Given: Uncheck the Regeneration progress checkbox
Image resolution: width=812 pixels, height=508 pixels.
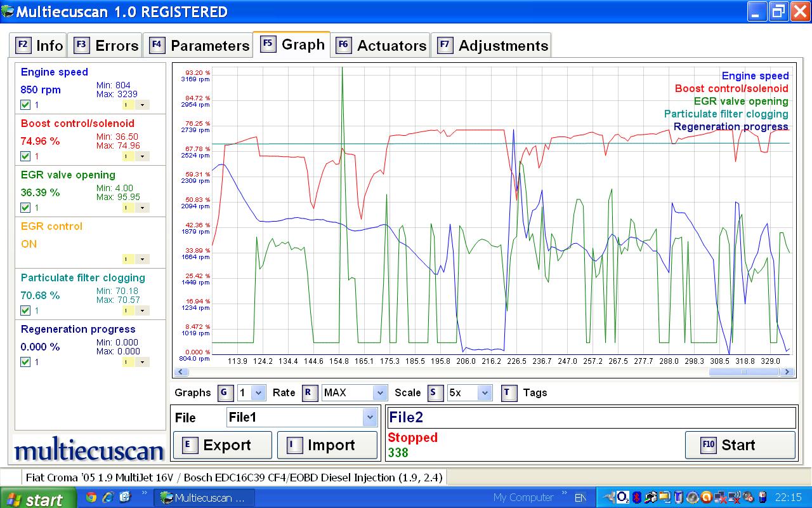Looking at the screenshot, I should point(25,362).
